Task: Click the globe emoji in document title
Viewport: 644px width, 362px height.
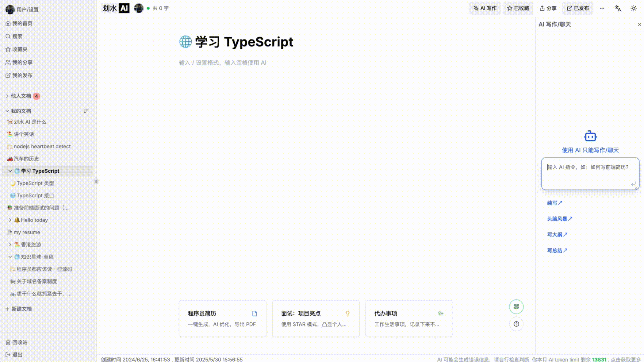Action: [x=185, y=42]
